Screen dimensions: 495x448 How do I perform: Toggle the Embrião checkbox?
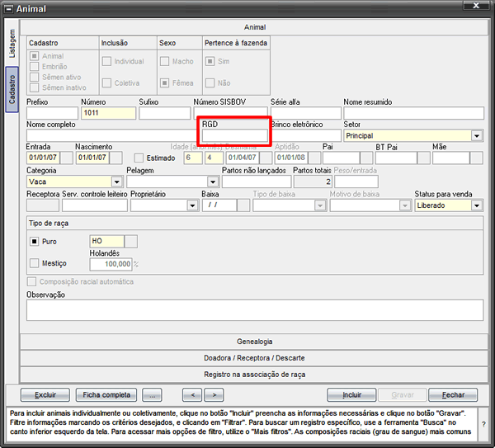tap(34, 66)
